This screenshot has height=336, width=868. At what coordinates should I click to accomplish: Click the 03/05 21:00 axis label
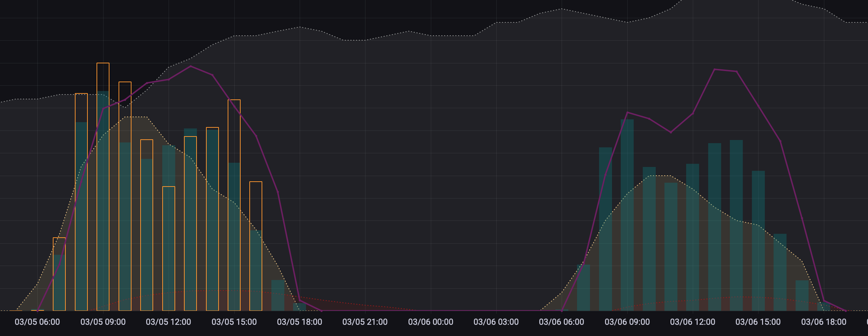point(365,322)
